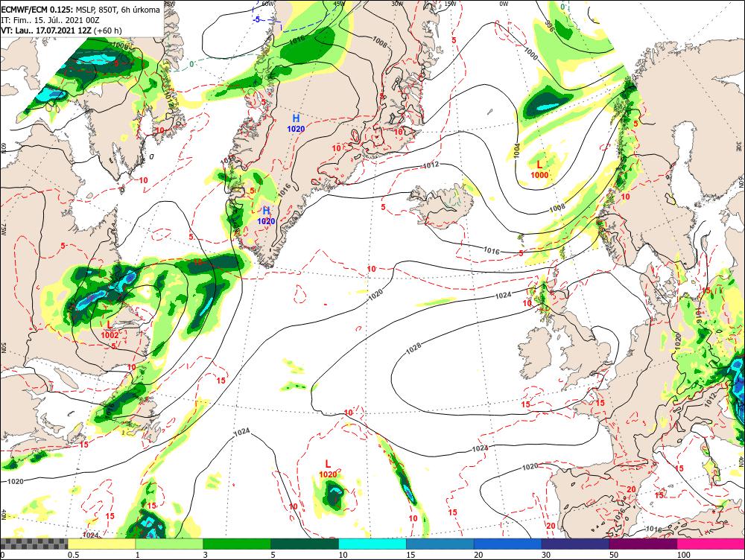Click the legend tick label '20'

click(478, 555)
